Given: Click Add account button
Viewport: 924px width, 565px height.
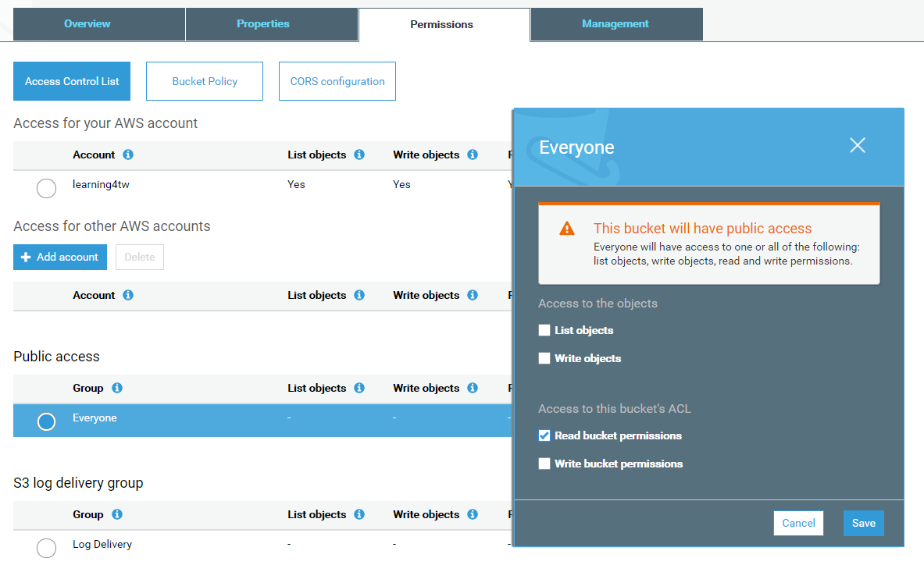Looking at the screenshot, I should pos(60,257).
